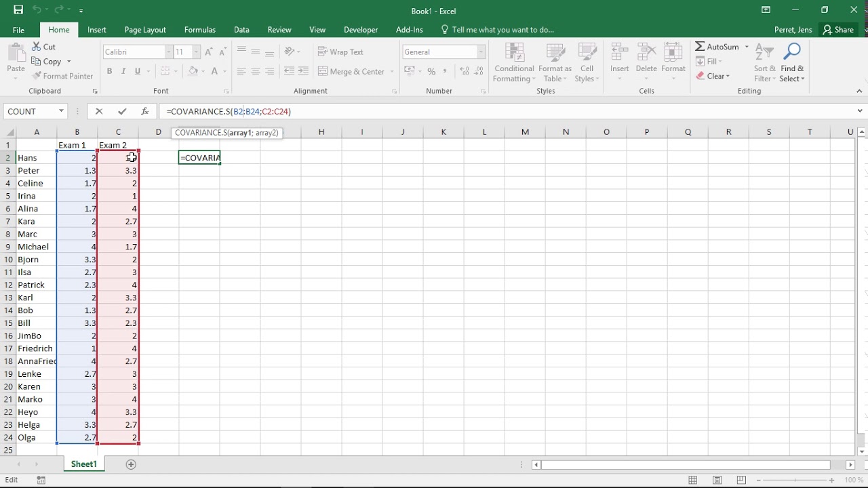
Task: Click into the formula bar text
Action: [x=507, y=111]
